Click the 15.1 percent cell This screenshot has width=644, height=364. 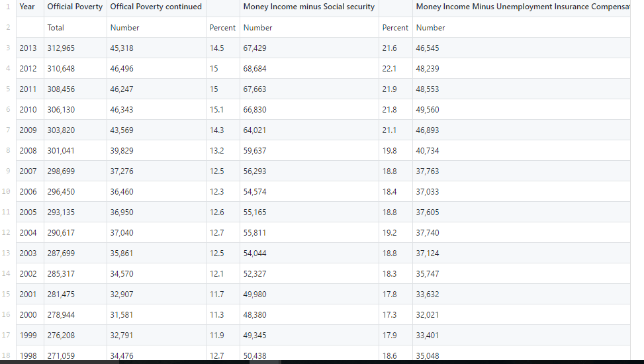223,110
